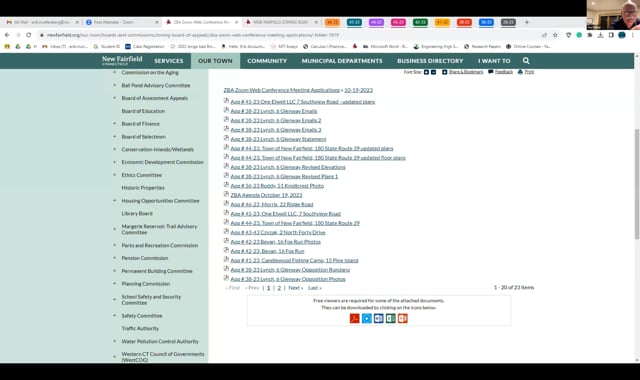Increase font size with plus icon

click(426, 72)
